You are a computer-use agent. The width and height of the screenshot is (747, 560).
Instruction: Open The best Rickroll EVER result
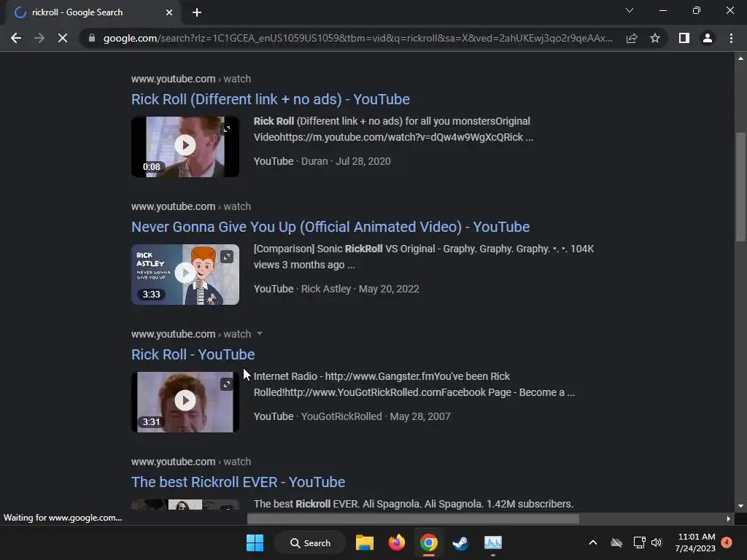tap(239, 482)
